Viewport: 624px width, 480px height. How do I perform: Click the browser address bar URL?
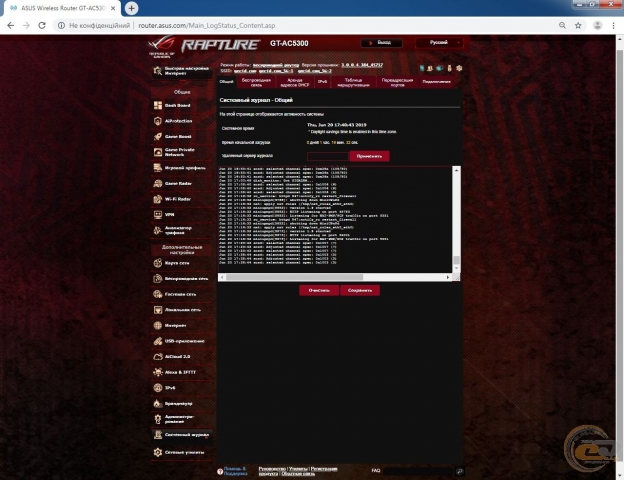207,25
